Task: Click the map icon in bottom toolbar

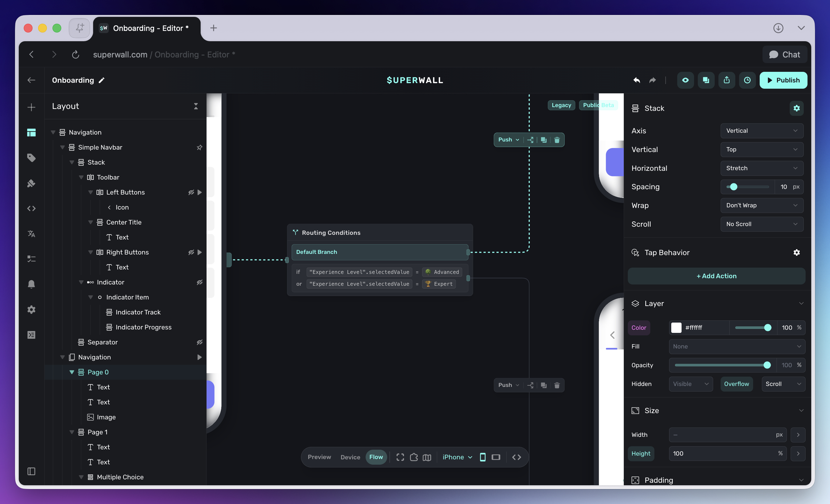Action: (427, 457)
